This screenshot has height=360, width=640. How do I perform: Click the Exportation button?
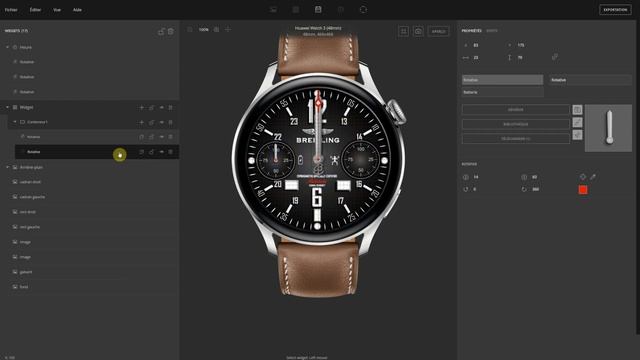615,10
